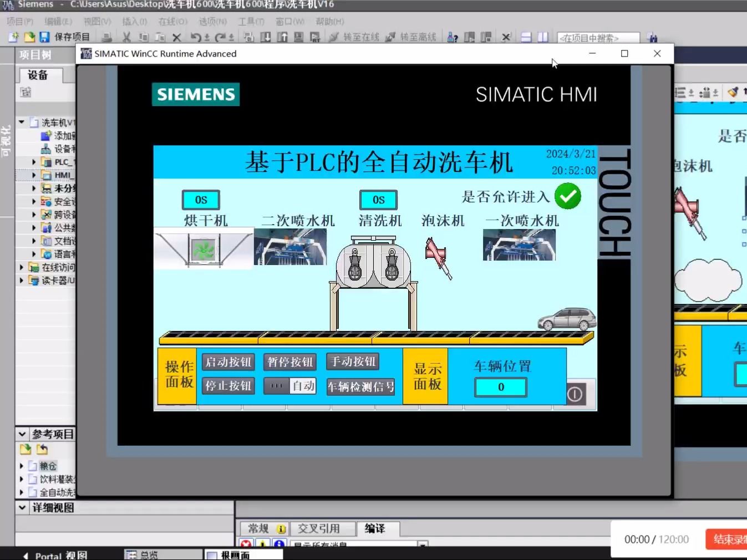Click the 手动按钮 manual button on HMI
The height and width of the screenshot is (560, 747).
click(x=353, y=362)
